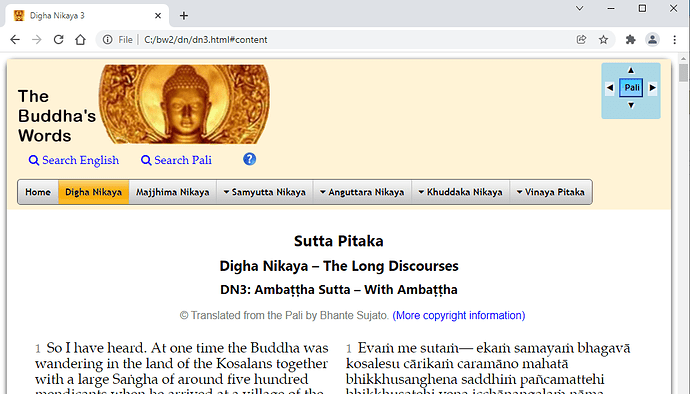This screenshot has height=394, width=690.
Task: Expand the Khuddaka Nikaya dropdown
Action: 460,192
